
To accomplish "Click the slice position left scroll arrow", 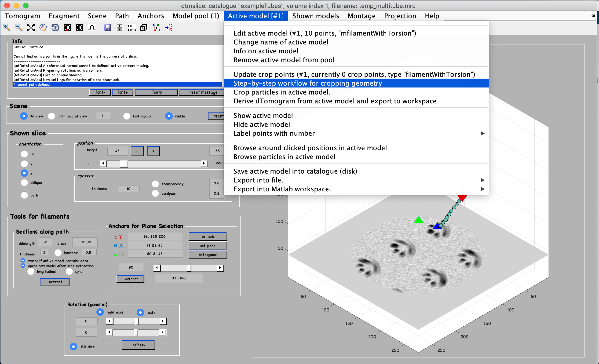I will [103, 163].
